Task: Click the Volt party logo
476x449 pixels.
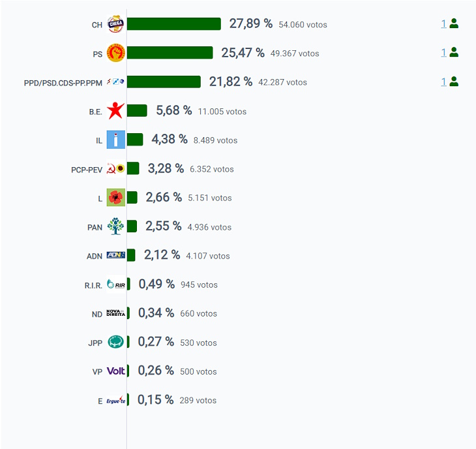Action: tap(115, 371)
